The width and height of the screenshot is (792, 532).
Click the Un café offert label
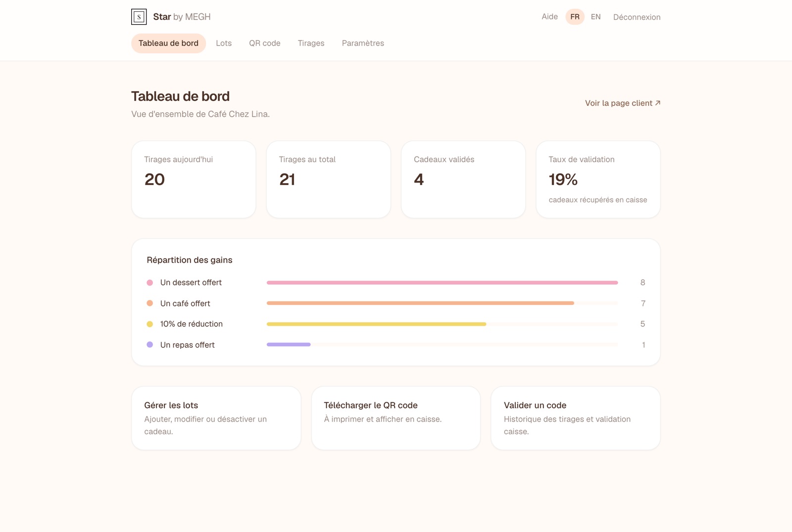(x=185, y=303)
